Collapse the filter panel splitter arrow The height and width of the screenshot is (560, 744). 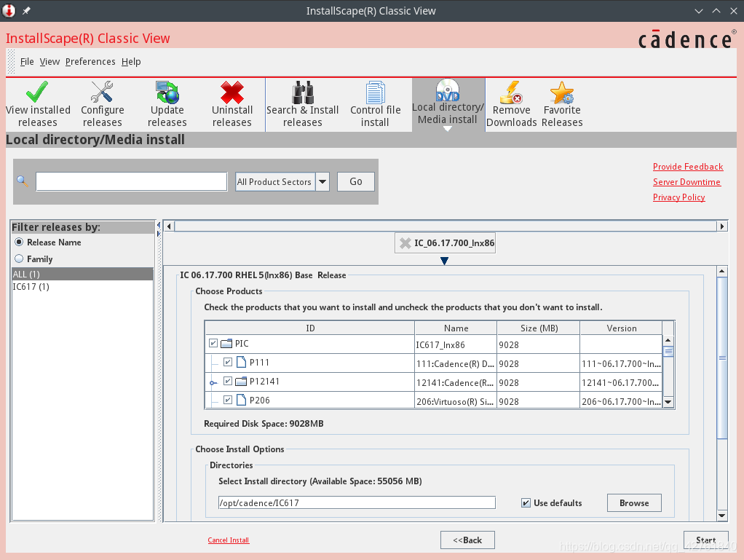tap(159, 226)
